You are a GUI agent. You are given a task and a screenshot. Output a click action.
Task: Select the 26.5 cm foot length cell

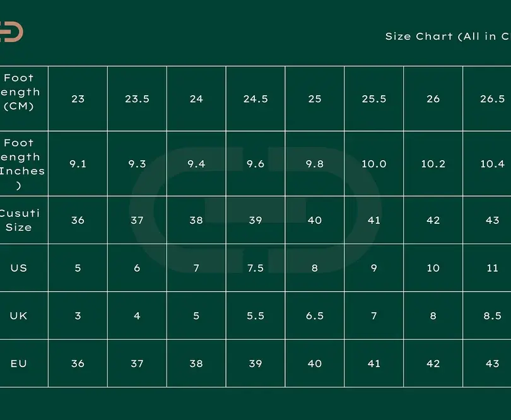(492, 99)
